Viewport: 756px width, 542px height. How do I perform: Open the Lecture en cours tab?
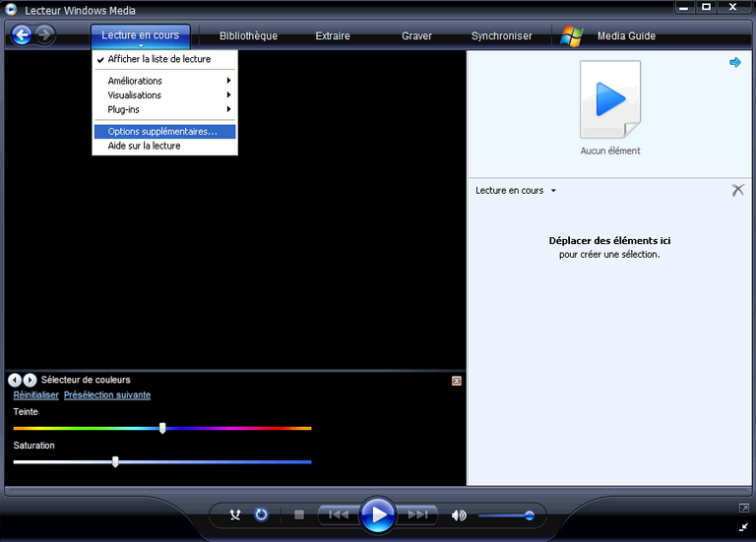coord(141,34)
